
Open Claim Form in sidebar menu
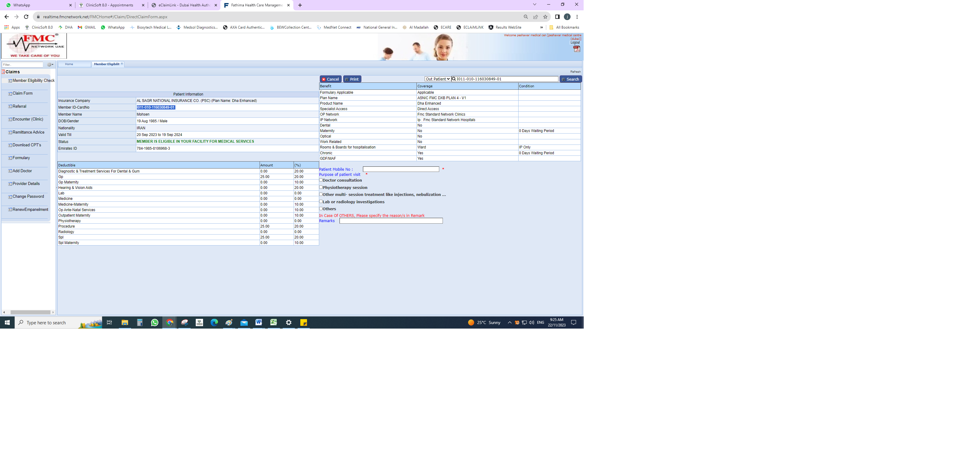pyautogui.click(x=22, y=93)
